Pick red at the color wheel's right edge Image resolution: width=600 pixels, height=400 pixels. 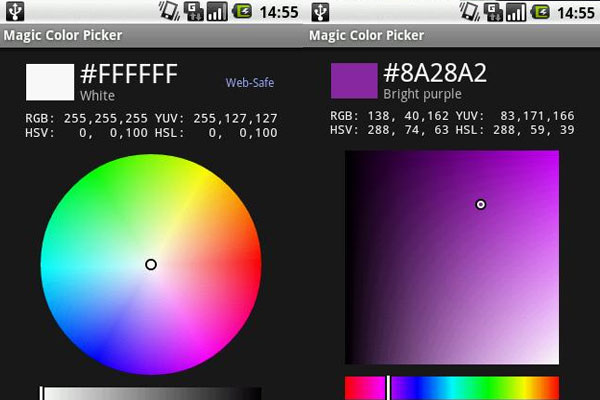tap(256, 264)
